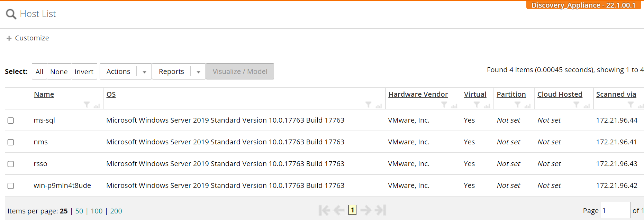The width and height of the screenshot is (644, 220).
Task: Tick the checkbox for host ms-sql
Action: 11,121
